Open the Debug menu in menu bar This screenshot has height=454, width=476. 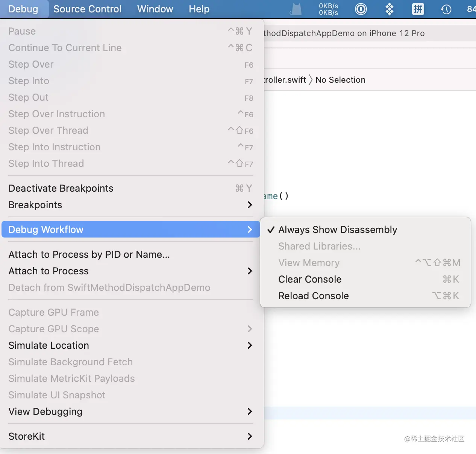tap(23, 9)
